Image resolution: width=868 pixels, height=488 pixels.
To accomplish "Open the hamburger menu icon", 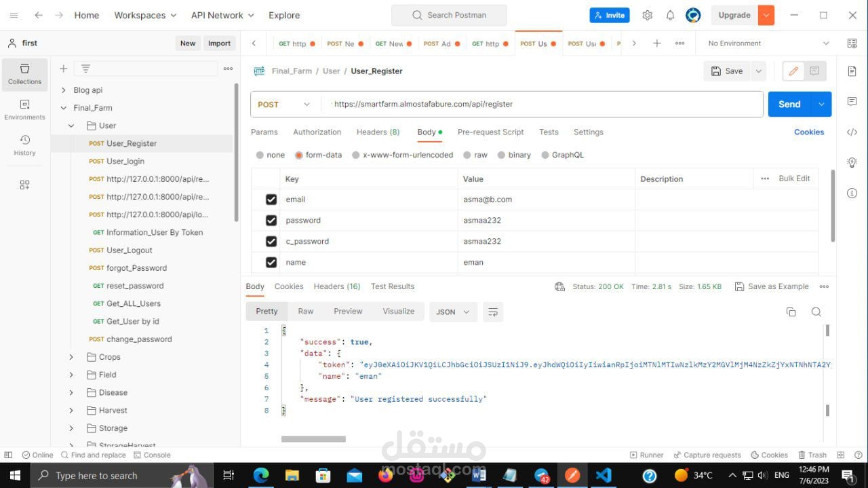I will (14, 15).
